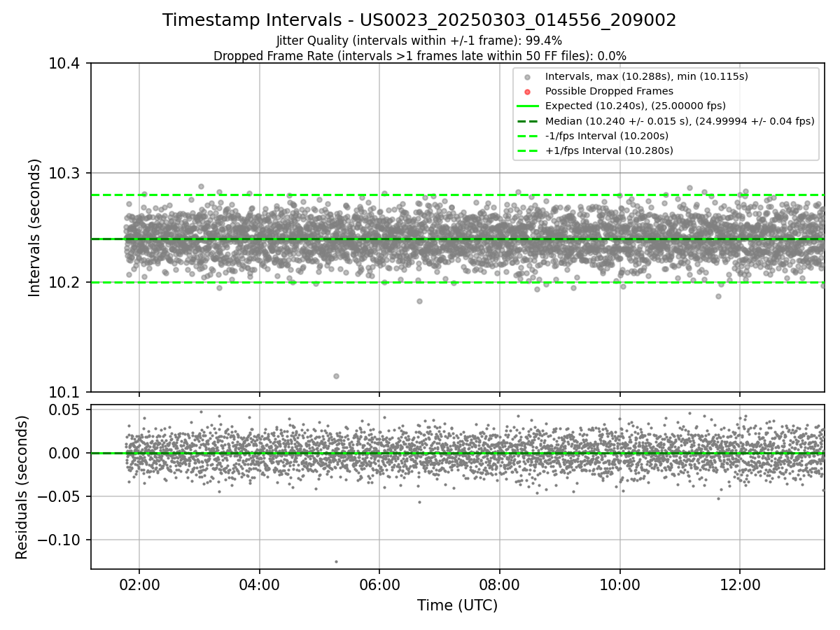
Task: Click the 'Jitter Quality' 99.4% subtitle line
Action: click(x=419, y=41)
